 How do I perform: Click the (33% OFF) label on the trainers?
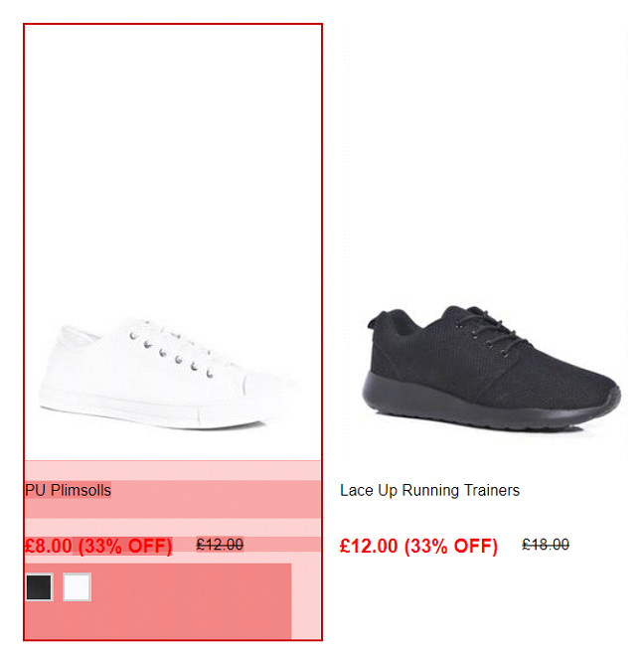pos(451,546)
